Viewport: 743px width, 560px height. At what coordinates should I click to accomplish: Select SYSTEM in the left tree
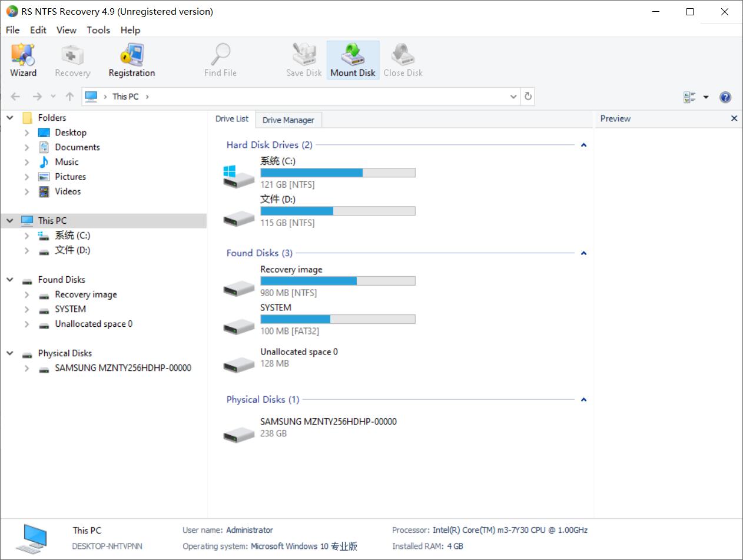70,309
